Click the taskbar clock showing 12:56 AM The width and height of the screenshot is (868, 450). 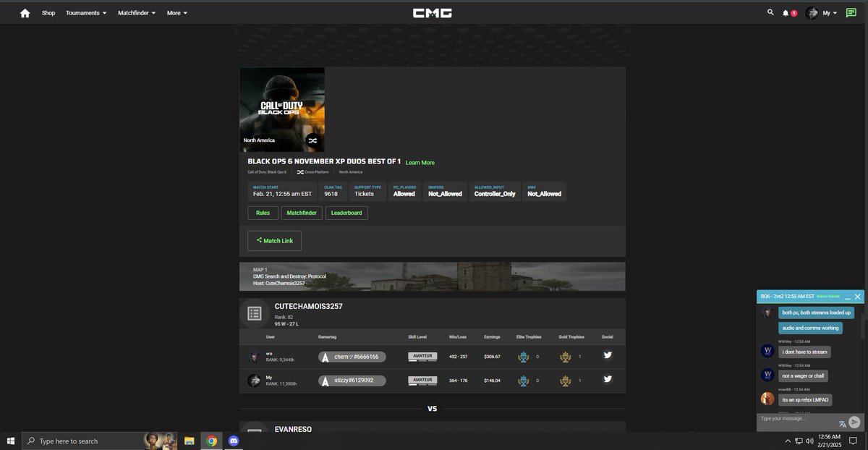[x=830, y=441]
